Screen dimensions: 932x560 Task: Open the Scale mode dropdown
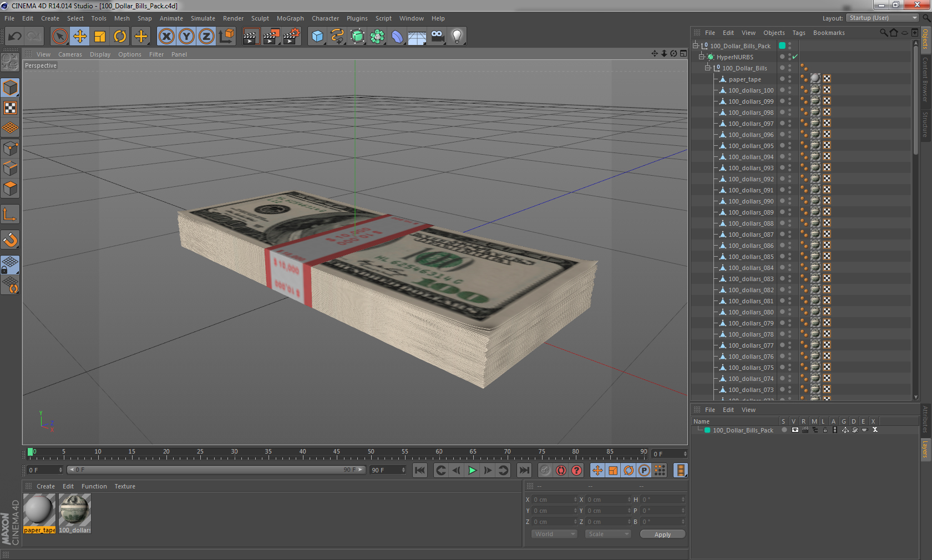point(608,534)
